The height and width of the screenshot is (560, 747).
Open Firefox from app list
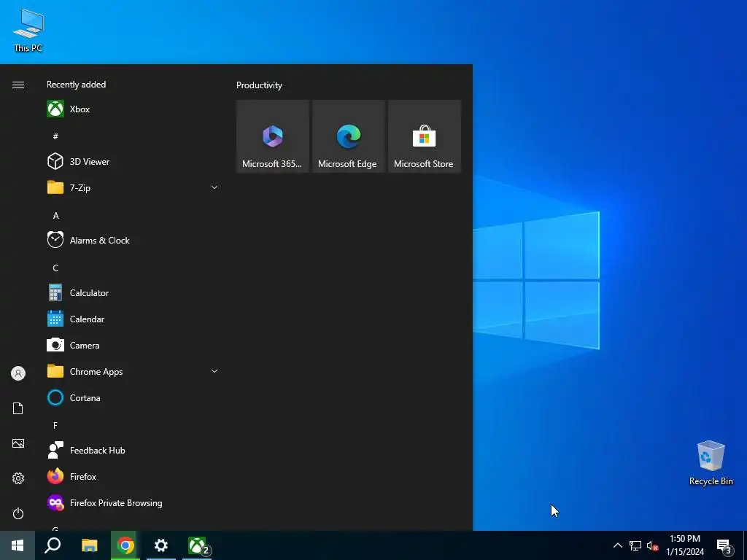pos(133,476)
